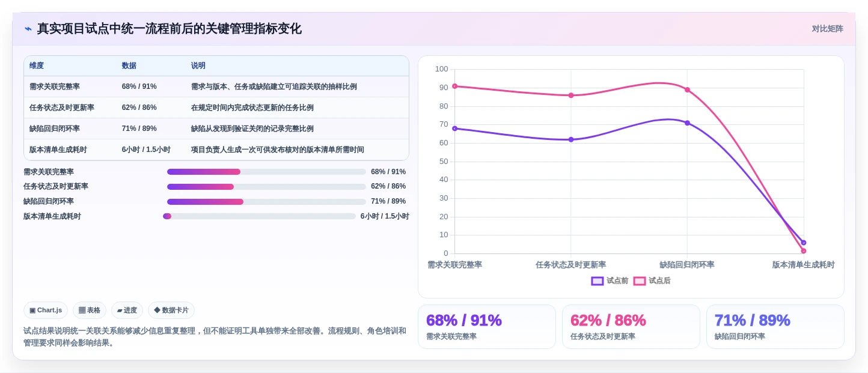Select the 数据卡片 tag chip
Viewport: 868px width, 373px height.
tap(171, 310)
